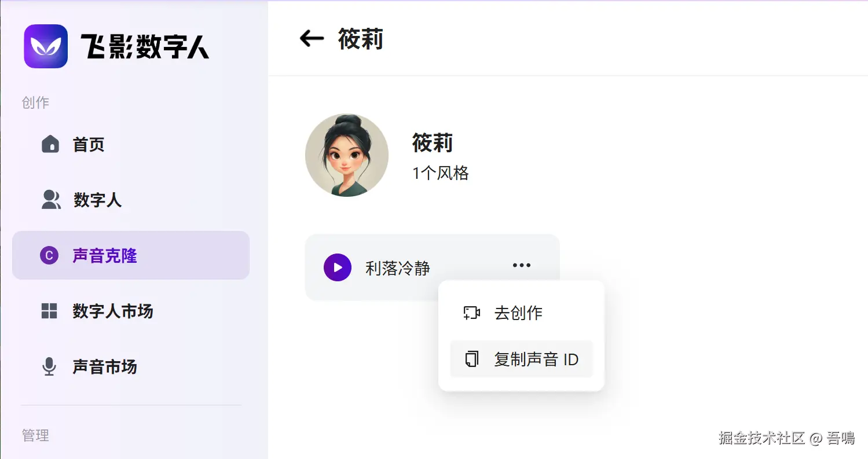Choose 复制声音 ID in the popup menu
868x459 pixels.
click(536, 359)
